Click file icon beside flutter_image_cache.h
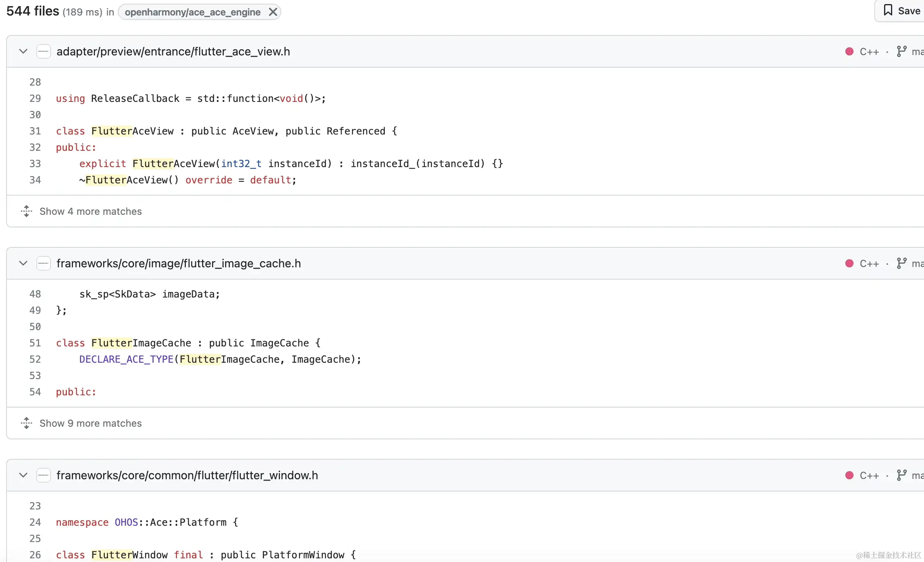 pos(43,263)
